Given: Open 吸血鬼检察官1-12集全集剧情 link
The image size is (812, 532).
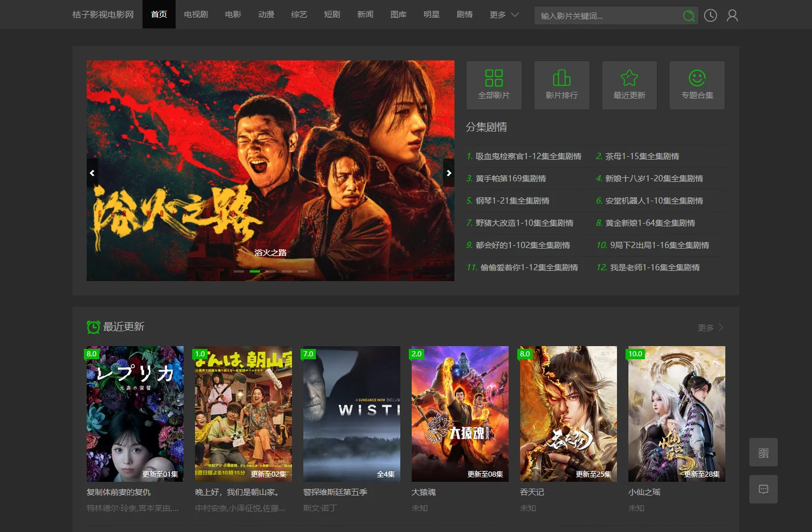Looking at the screenshot, I should click(x=529, y=156).
